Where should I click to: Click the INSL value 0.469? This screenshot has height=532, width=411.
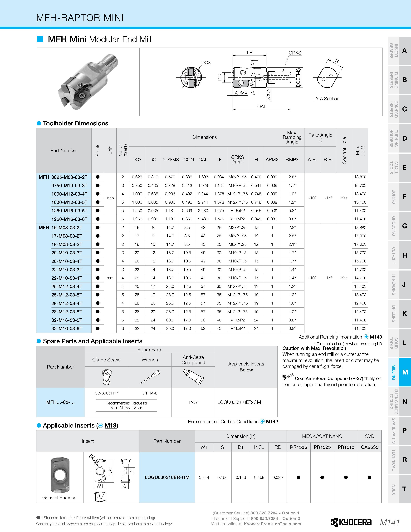pyautogui.click(x=259, y=478)
